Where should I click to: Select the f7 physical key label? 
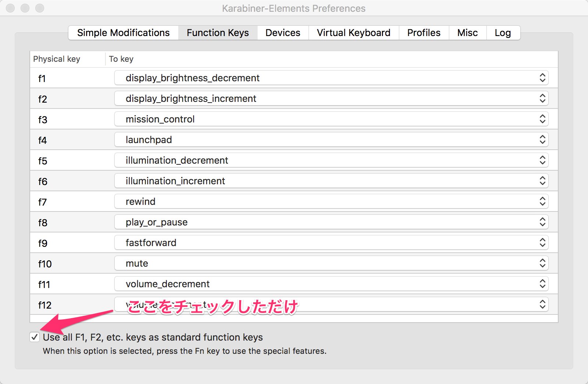point(43,202)
